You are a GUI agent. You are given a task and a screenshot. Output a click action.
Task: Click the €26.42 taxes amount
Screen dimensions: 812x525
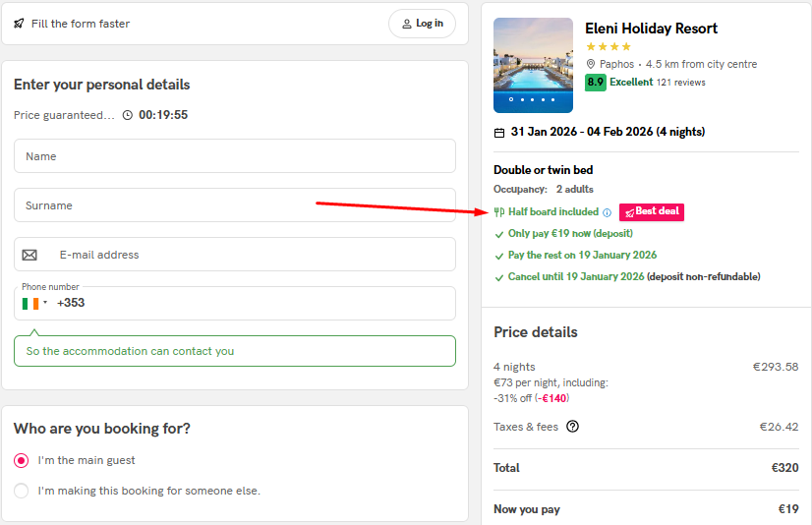[779, 427]
